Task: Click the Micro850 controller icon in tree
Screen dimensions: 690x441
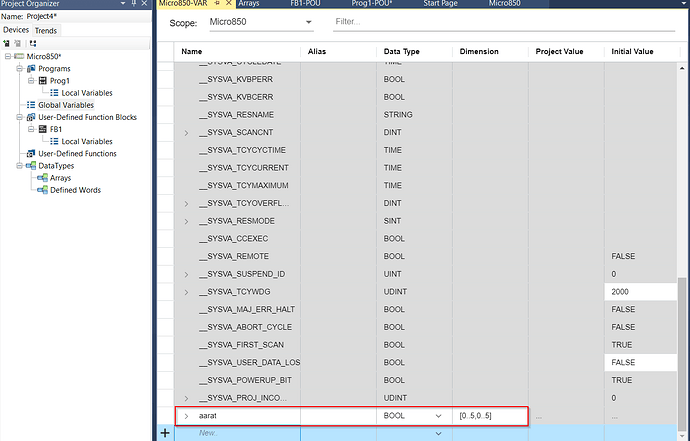Action: (19, 56)
